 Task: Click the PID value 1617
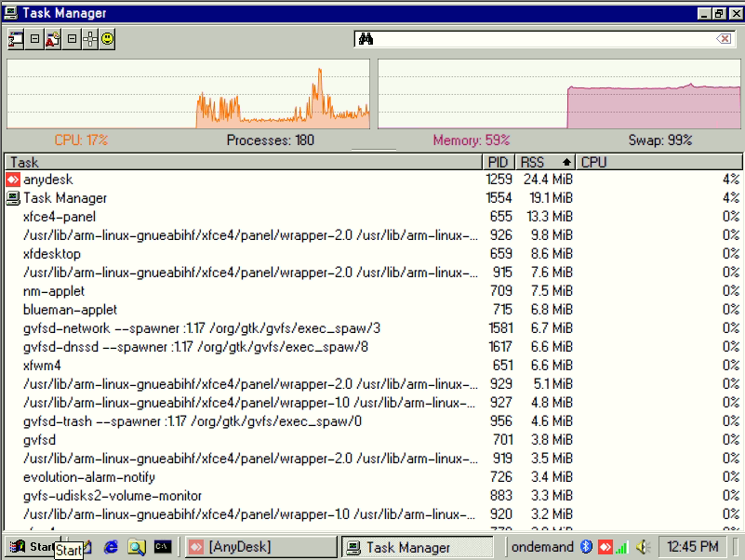click(500, 347)
